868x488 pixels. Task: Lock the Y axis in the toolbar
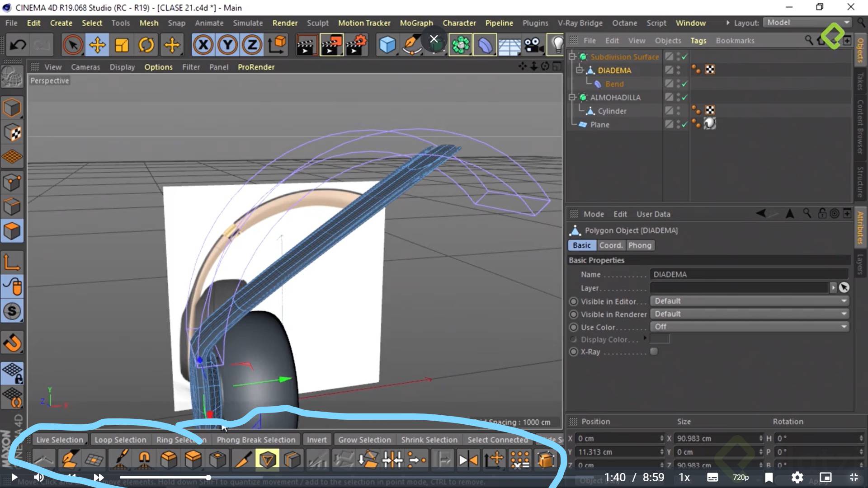click(227, 45)
